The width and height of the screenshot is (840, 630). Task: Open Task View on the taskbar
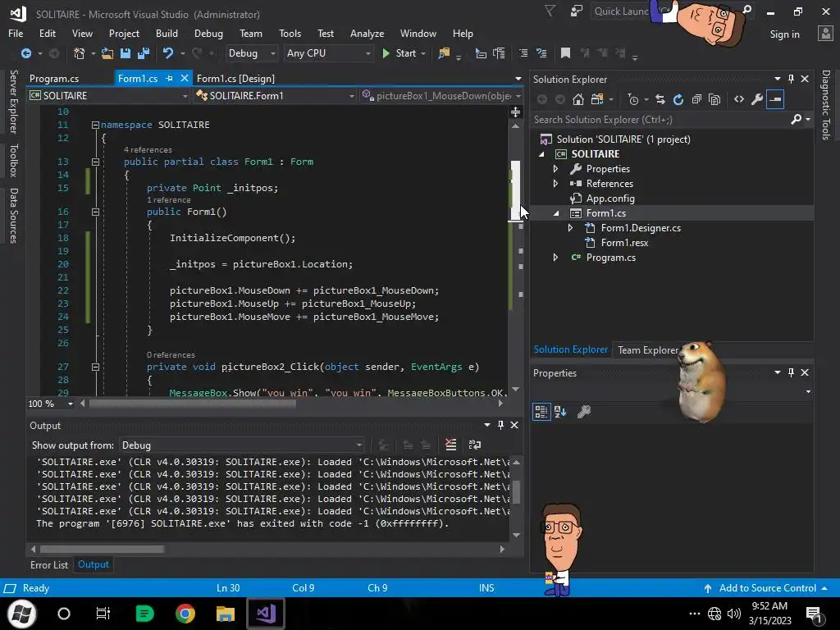(103, 614)
